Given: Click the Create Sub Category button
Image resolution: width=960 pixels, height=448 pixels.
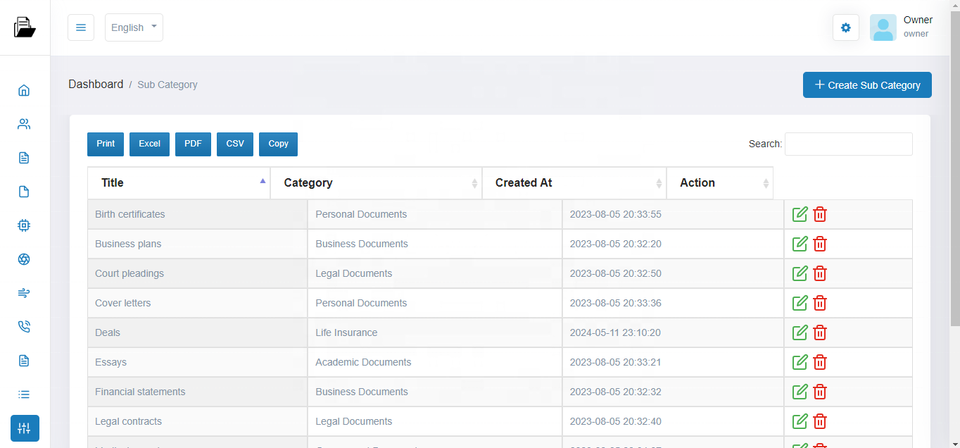Looking at the screenshot, I should 867,85.
